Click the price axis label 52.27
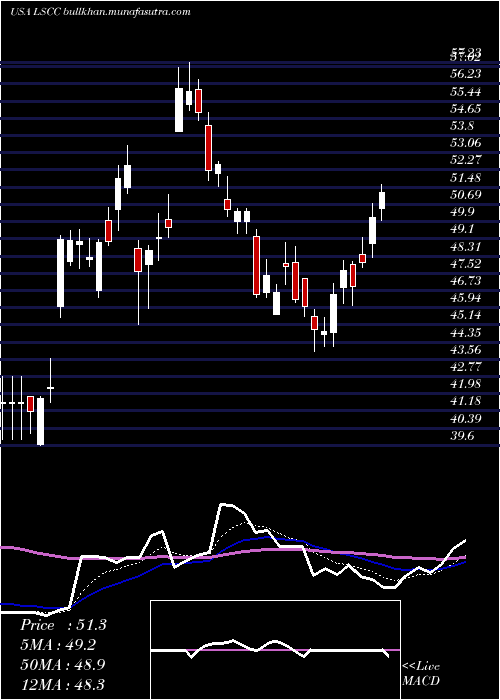This screenshot has width=500, height=700. tap(466, 161)
